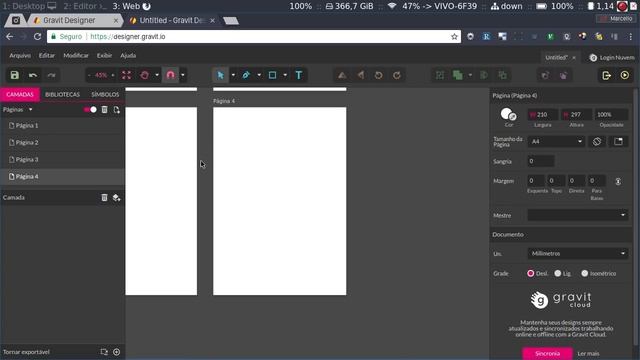The width and height of the screenshot is (640, 360).
Task: Click the green boolean combine icon
Action: click(x=458, y=75)
